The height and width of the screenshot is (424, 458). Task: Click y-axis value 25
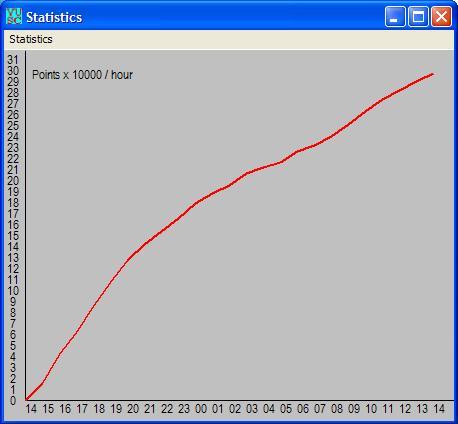13,126
